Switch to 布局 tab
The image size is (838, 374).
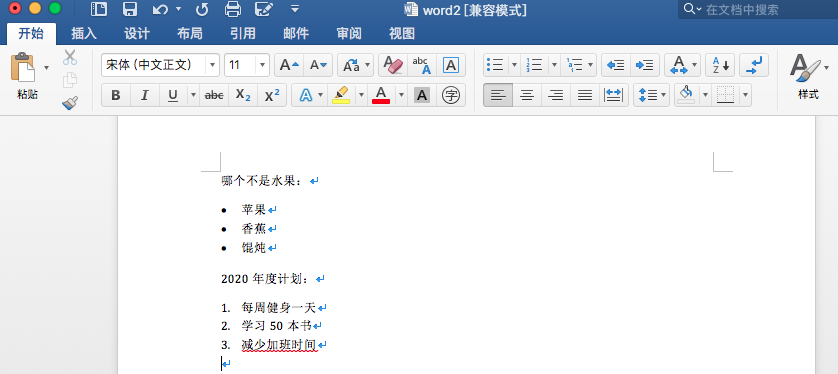pyautogui.click(x=190, y=34)
